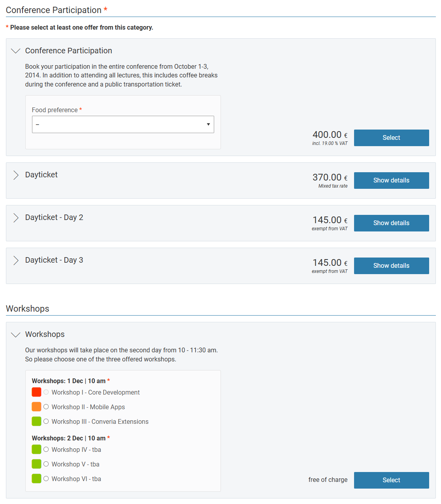Show details for Dayticket - Day 2
The height and width of the screenshot is (504, 441).
coord(391,223)
